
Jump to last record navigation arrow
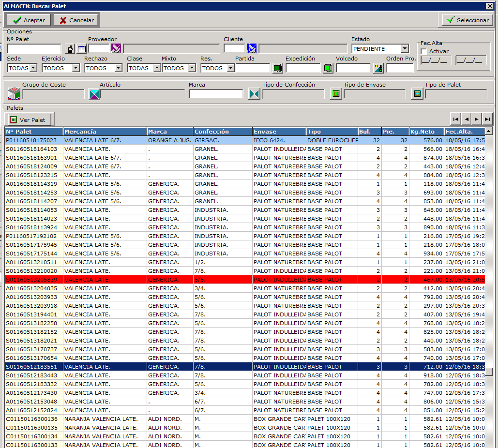pos(487,119)
